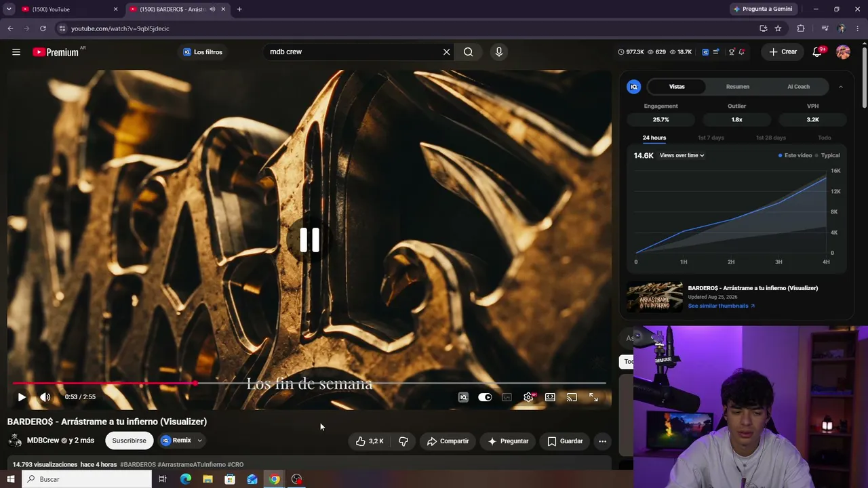Click the vidIQ Remix button
Image resolution: width=868 pixels, height=488 pixels.
pyautogui.click(x=176, y=441)
